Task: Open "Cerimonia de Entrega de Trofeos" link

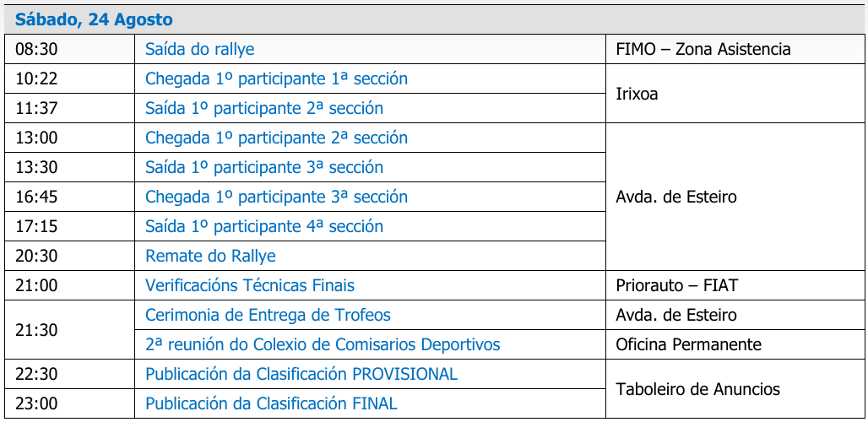Action: point(268,316)
